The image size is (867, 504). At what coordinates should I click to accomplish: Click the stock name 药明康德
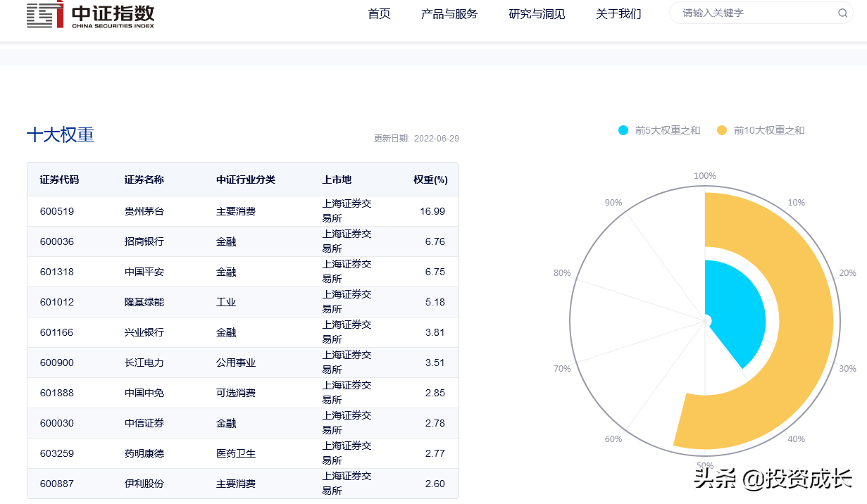[144, 453]
